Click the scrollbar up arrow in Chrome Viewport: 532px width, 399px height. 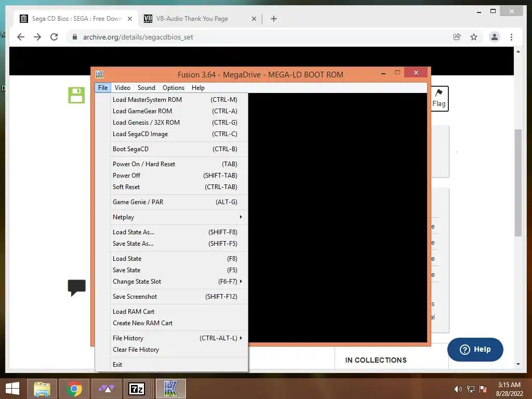point(518,51)
